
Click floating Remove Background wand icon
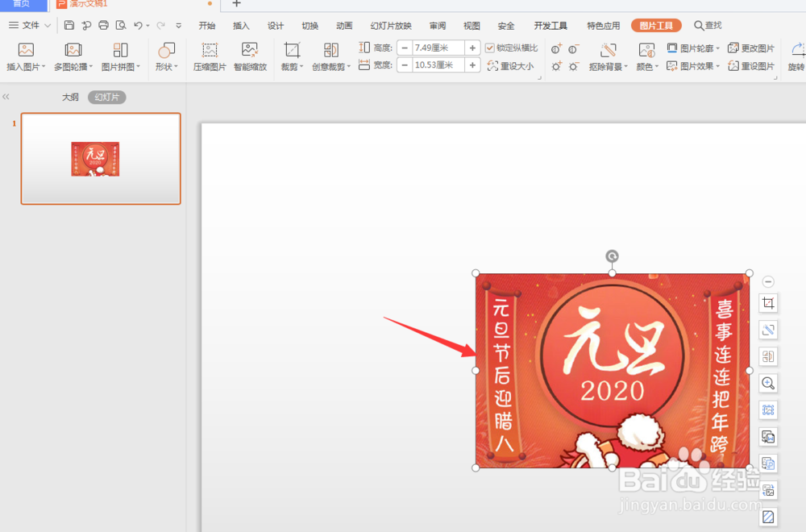[x=768, y=330]
